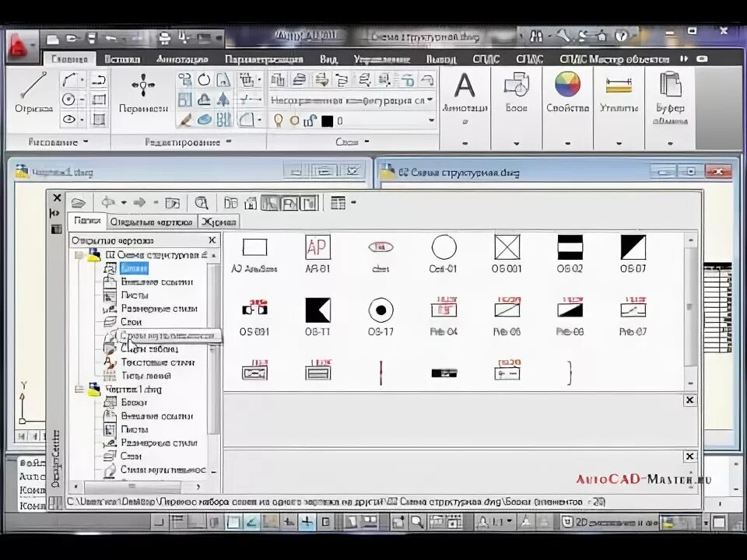Select Layers (Слои) under Схема структурная
This screenshot has height=560, width=747.
click(x=131, y=322)
